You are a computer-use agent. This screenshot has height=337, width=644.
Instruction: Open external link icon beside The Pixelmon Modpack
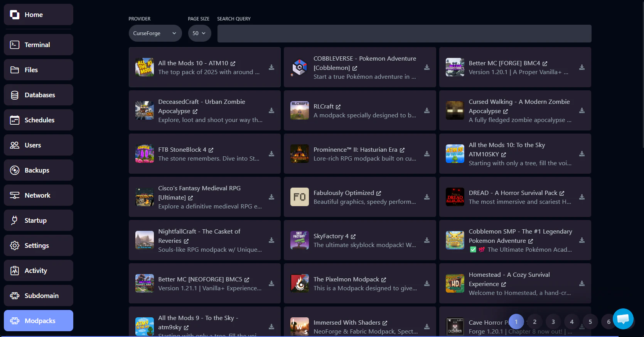pyautogui.click(x=384, y=279)
